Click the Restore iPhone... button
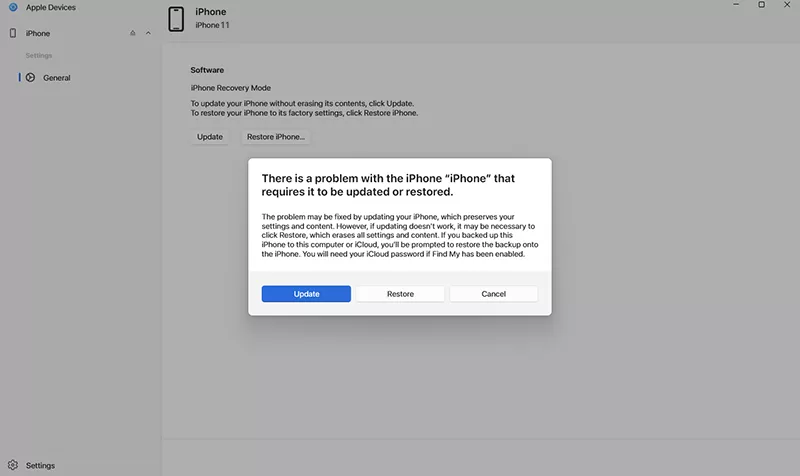The image size is (800, 476). pyautogui.click(x=276, y=137)
